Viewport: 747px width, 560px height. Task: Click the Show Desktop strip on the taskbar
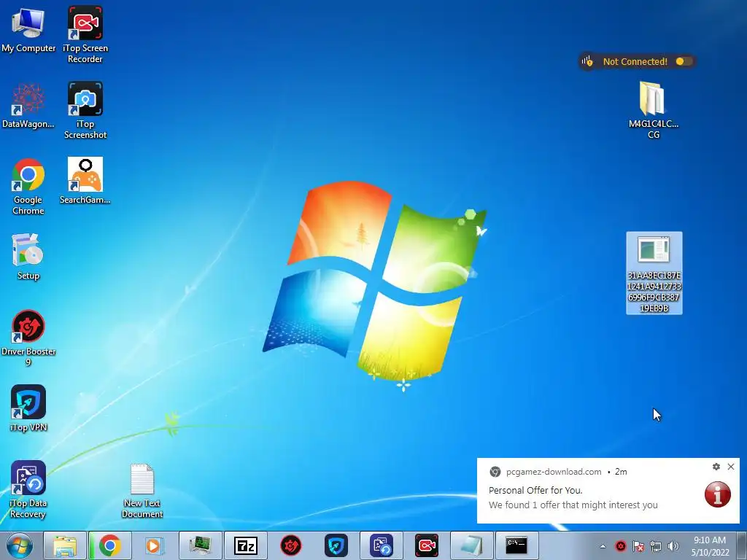742,545
